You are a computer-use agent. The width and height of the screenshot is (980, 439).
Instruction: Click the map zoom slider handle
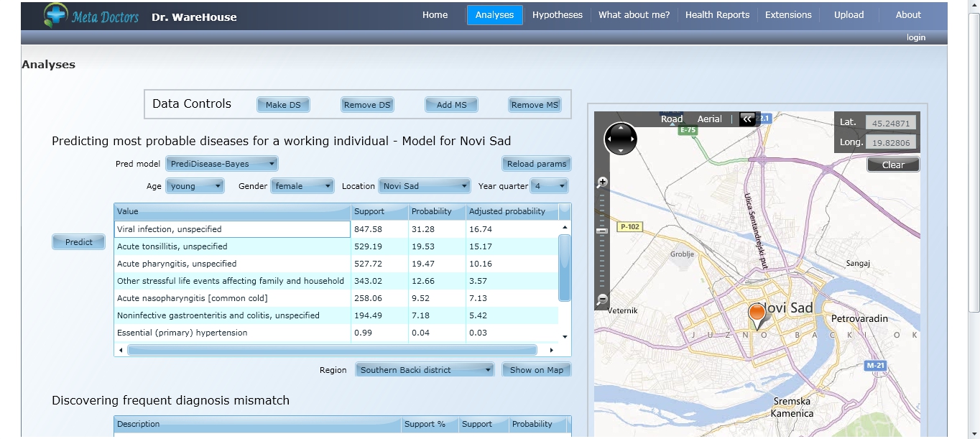point(603,231)
